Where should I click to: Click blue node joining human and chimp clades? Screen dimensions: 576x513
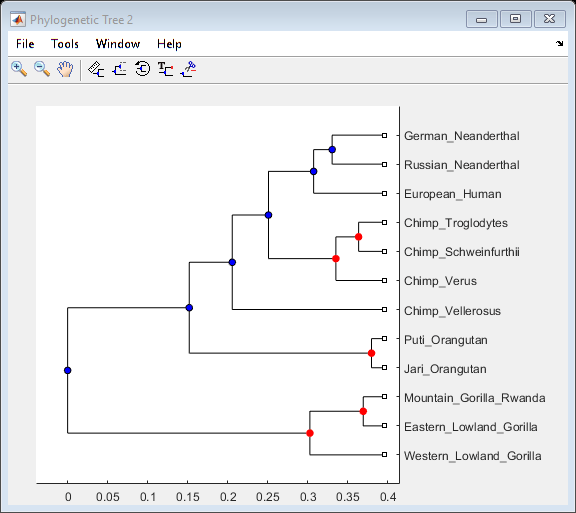(269, 215)
